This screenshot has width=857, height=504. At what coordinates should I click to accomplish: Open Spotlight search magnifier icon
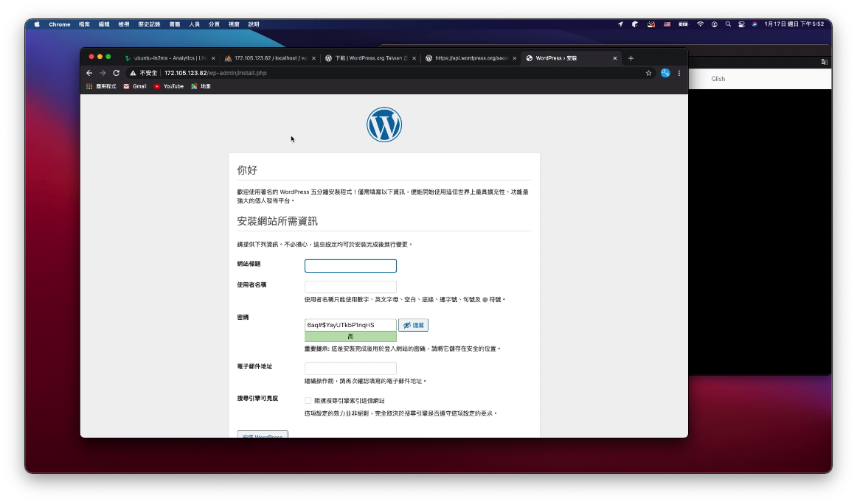point(728,24)
